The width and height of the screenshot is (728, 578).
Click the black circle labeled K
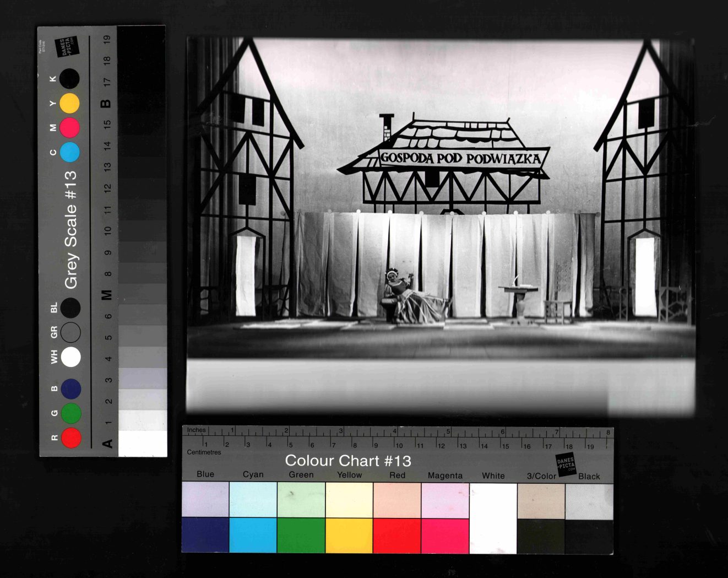tap(69, 79)
